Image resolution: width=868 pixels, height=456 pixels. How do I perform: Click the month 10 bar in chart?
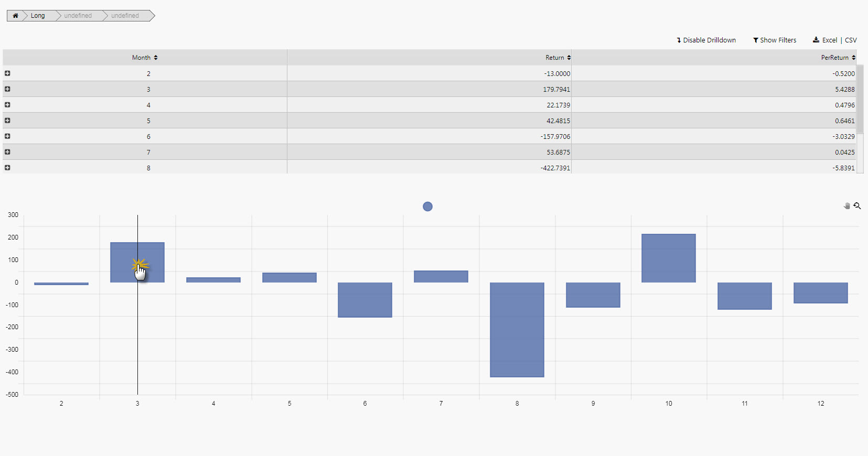tap(668, 258)
